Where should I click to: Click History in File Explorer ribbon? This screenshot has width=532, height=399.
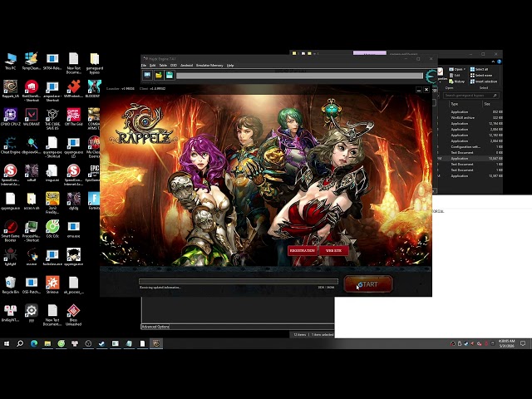456,81
